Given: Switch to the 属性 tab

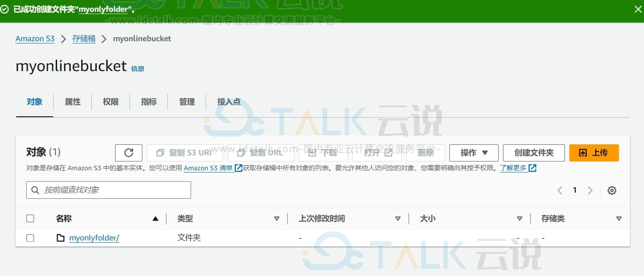Looking at the screenshot, I should tap(72, 102).
